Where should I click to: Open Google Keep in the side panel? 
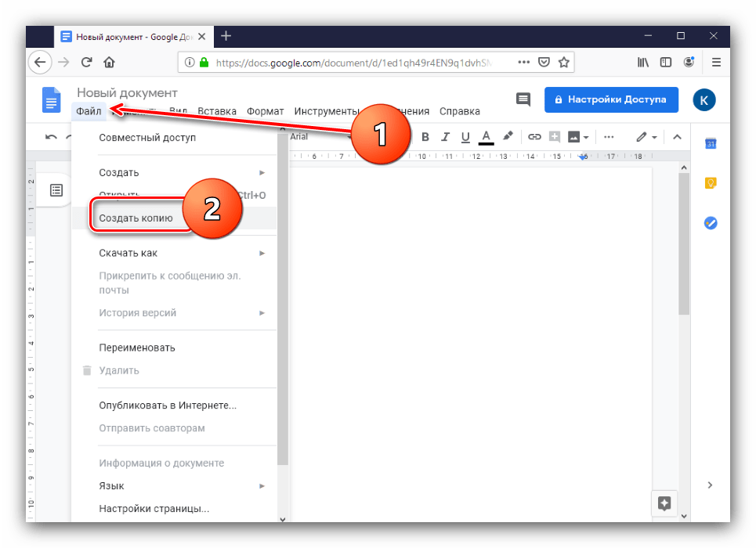point(711,183)
